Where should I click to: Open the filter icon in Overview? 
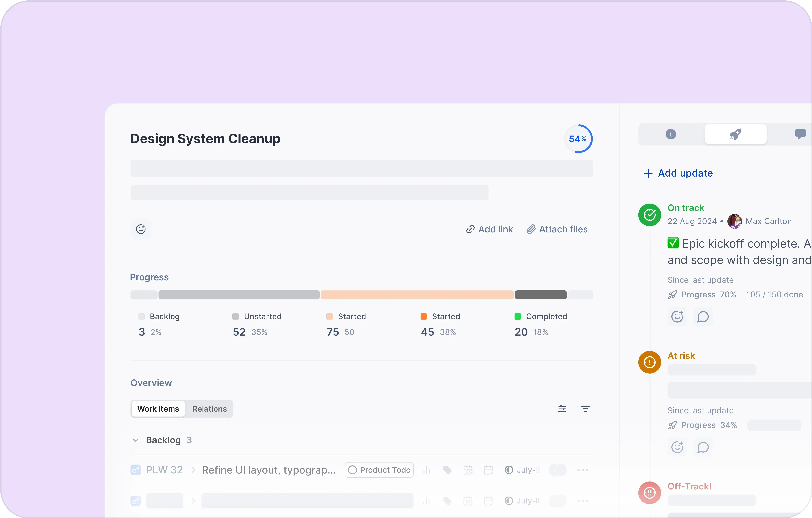click(585, 409)
